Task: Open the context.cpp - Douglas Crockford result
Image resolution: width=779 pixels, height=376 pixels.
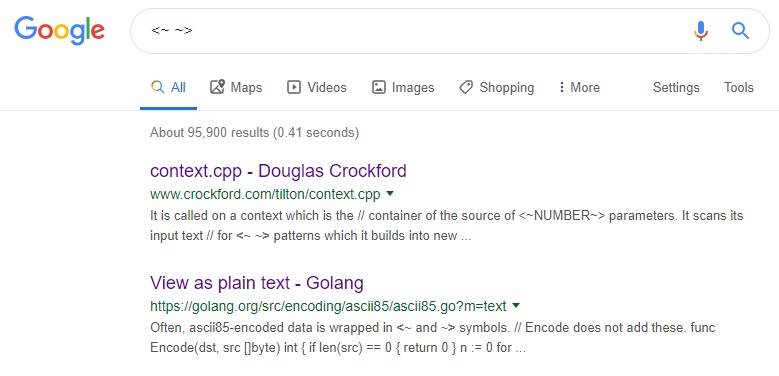Action: 278,171
